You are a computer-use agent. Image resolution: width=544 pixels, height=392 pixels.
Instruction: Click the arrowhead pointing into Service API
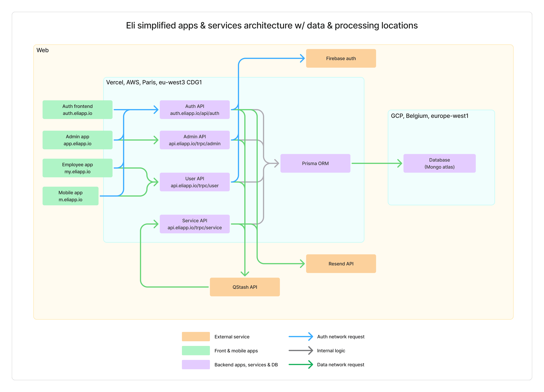pyautogui.click(x=156, y=224)
